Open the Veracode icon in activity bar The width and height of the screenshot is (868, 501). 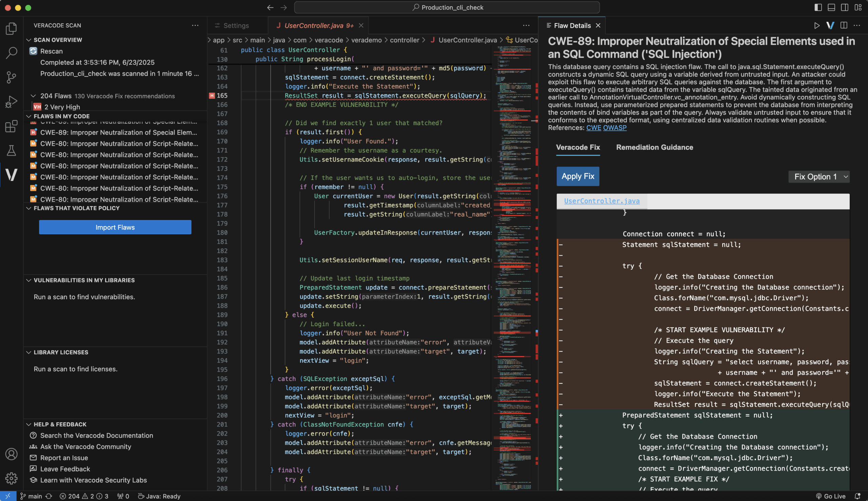[11, 175]
